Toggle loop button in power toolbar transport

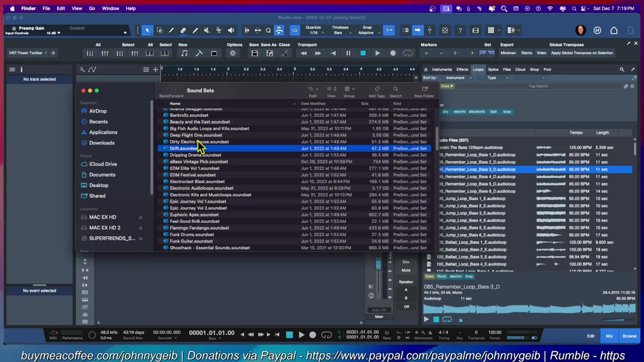(408, 53)
